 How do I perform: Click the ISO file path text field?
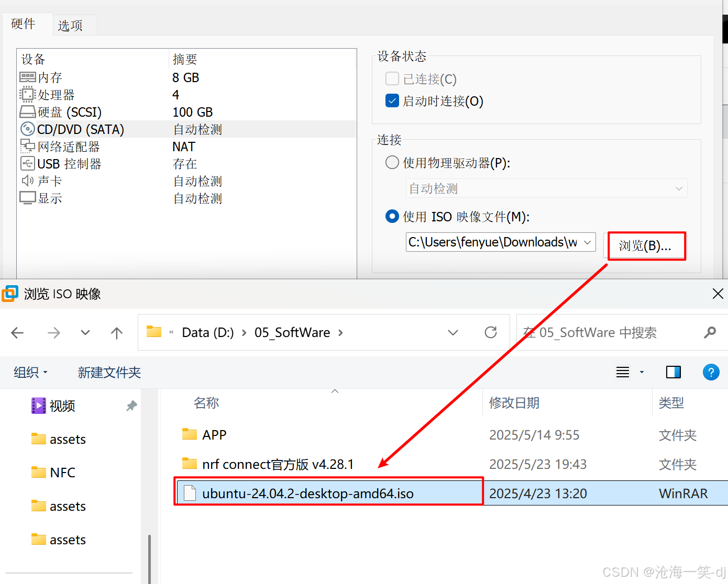tap(493, 242)
